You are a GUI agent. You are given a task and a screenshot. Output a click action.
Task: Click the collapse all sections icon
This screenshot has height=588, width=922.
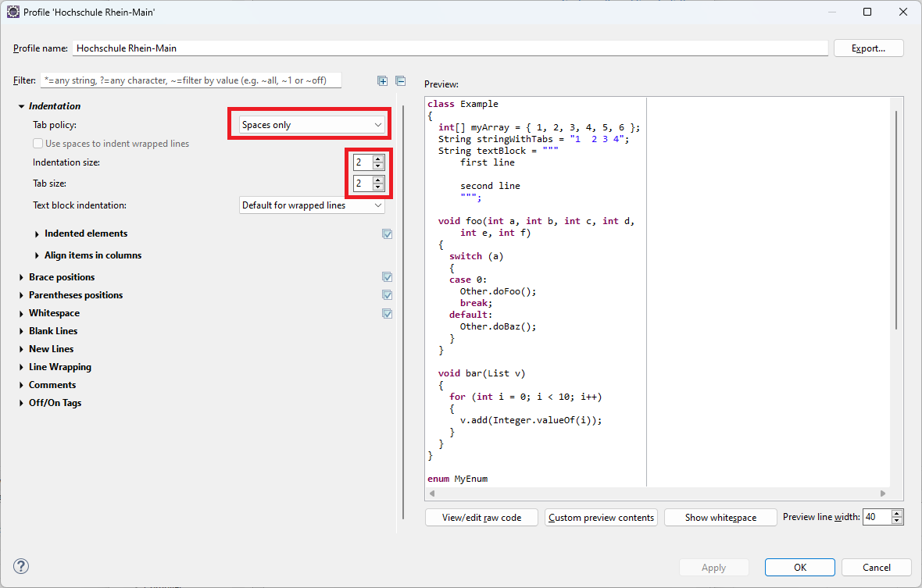400,80
